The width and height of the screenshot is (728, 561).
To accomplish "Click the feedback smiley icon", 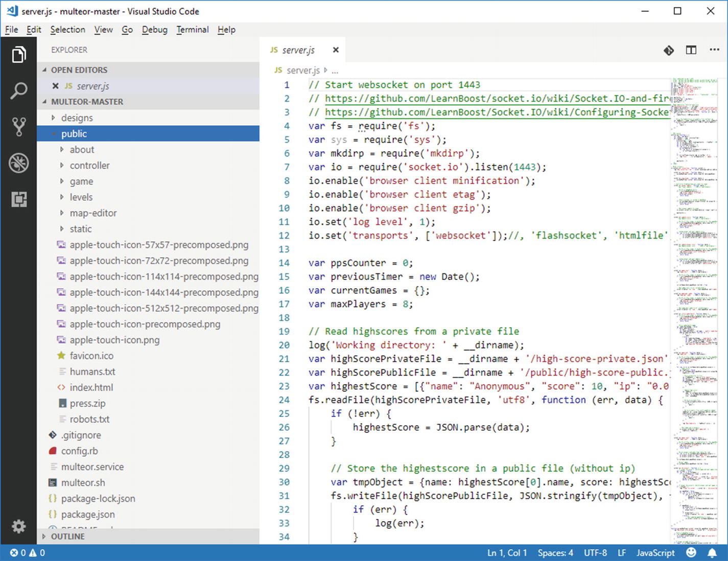I will pos(691,553).
